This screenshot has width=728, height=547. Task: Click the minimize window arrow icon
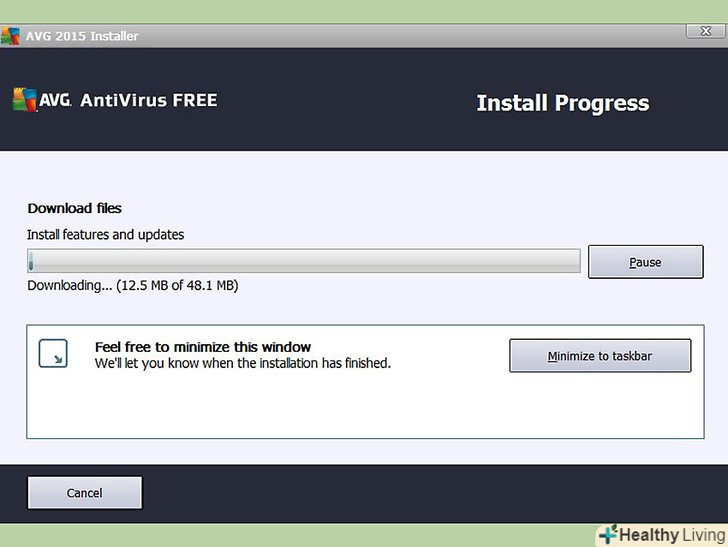53,353
